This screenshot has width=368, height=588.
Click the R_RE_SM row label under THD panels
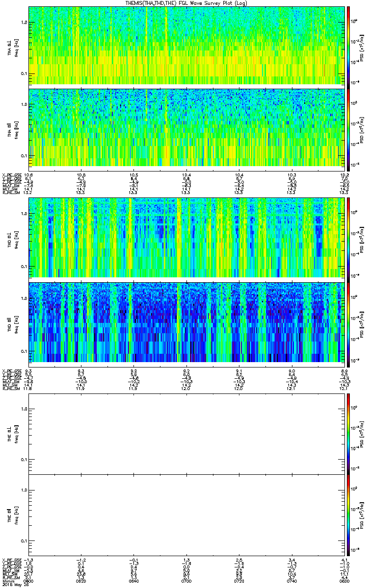coord(11,389)
